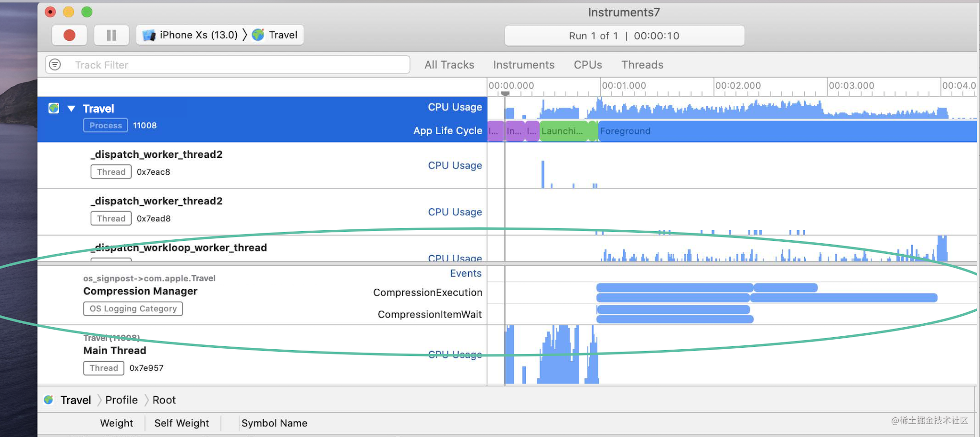Click the 00:03.000 timeline mark
Image resolution: width=980 pixels, height=437 pixels.
point(851,85)
